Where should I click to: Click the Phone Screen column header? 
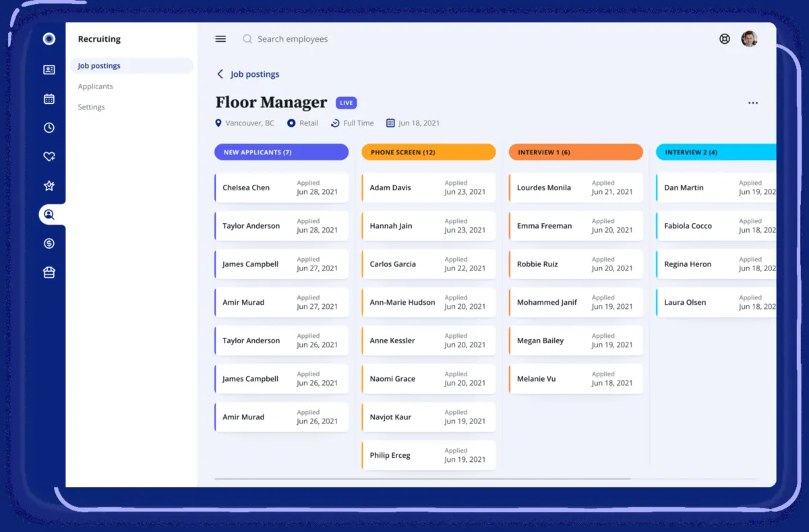pos(428,152)
